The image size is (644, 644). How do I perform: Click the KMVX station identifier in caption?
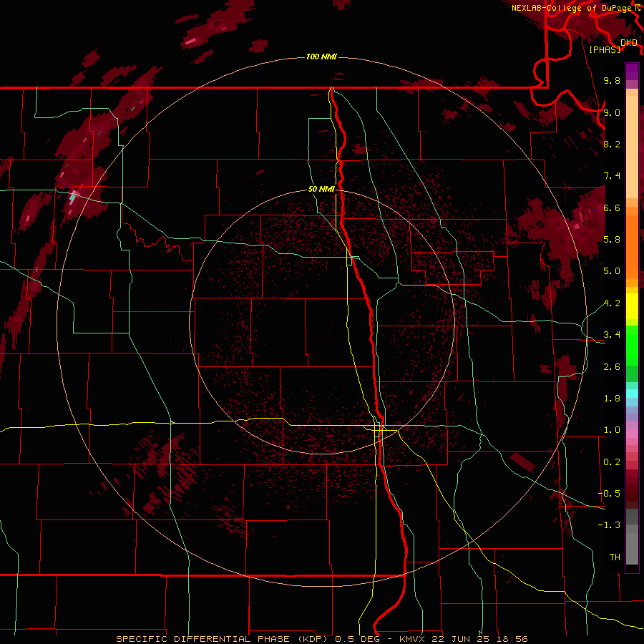412,639
